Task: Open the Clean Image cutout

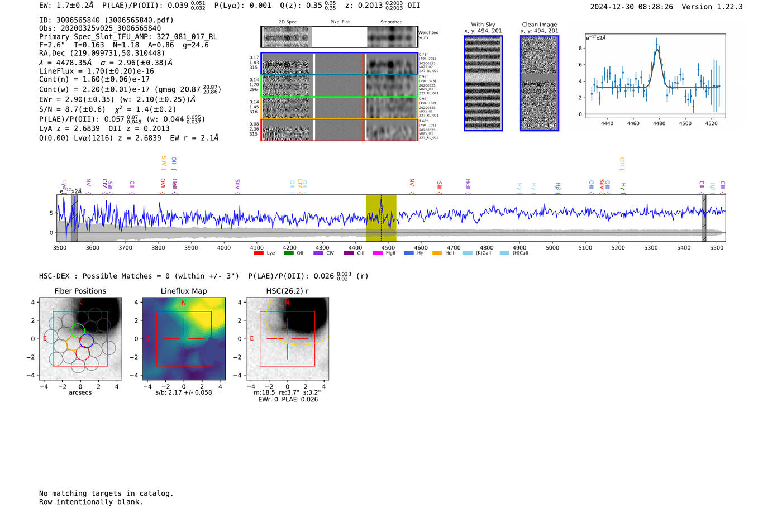Action: [x=540, y=83]
